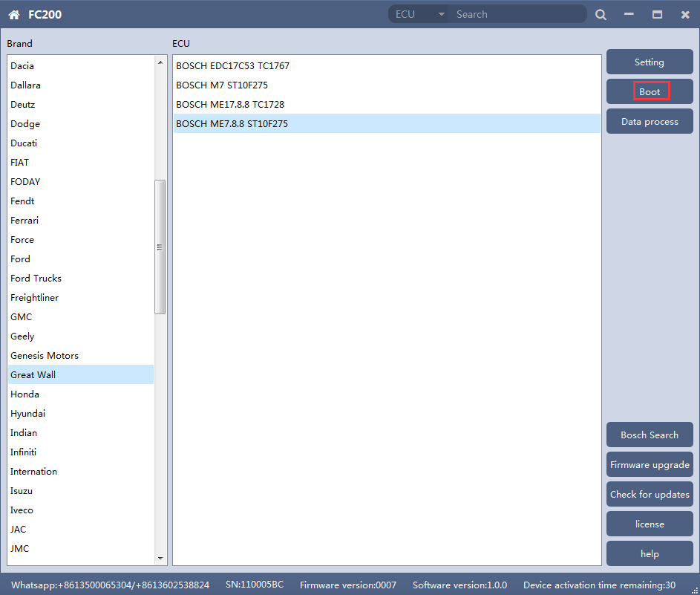
Task: Open the license button
Action: [x=650, y=524]
